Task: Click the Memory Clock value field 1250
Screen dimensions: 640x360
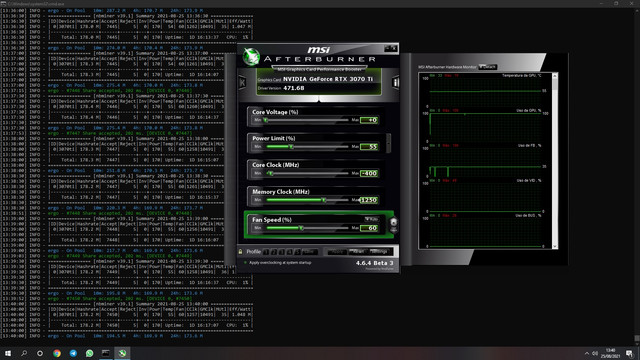Action: click(x=369, y=200)
